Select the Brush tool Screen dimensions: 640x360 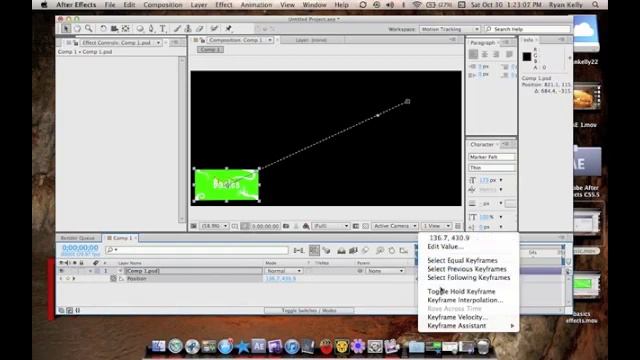click(177, 29)
